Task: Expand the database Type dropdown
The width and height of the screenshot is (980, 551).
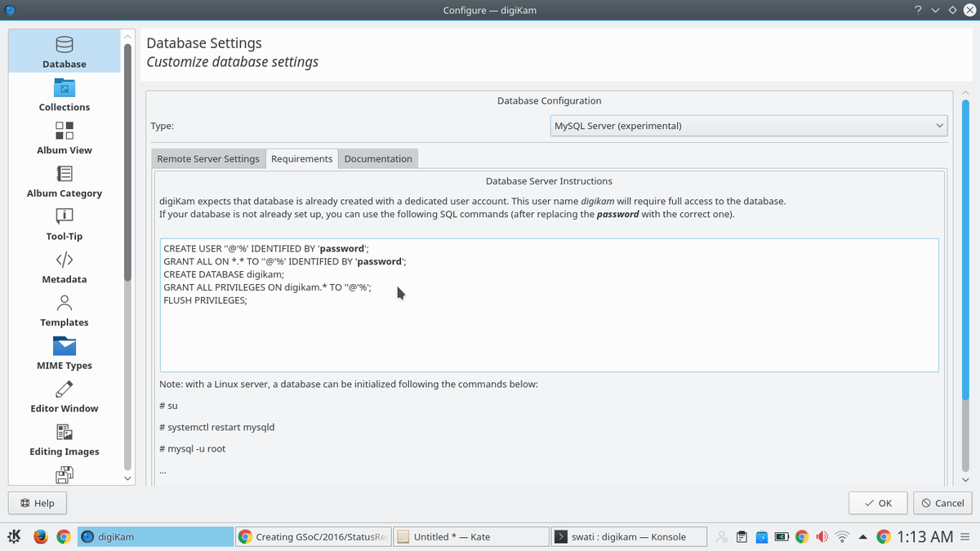Action: pos(749,126)
